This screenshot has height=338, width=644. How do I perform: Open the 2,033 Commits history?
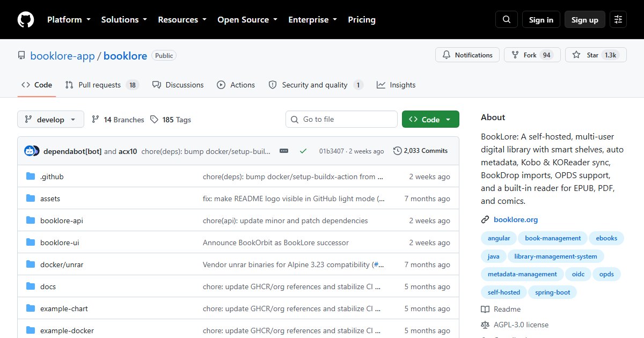(x=421, y=151)
